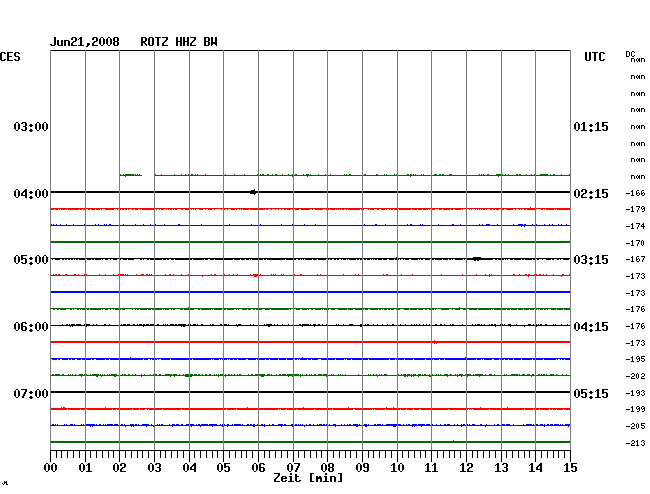
Task: Click the black event blip on the 04:00 trace
Action: click(x=253, y=192)
